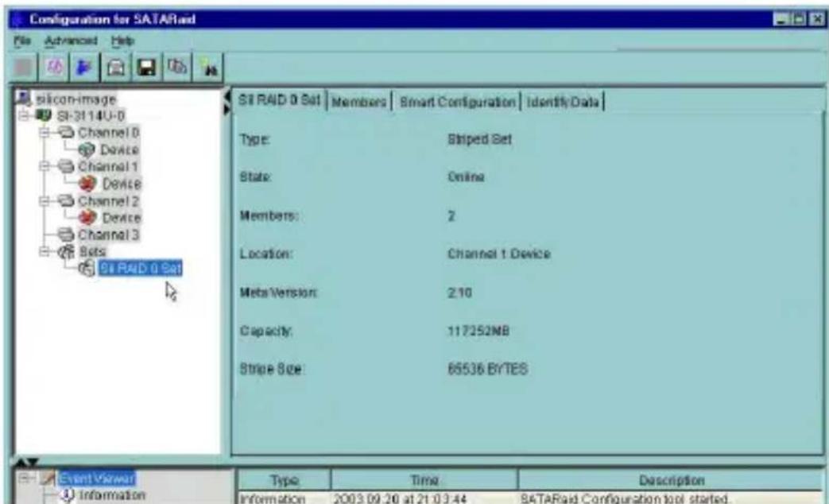Viewport: 829px width, 504px height.
Task: Select the Event Viewer label
Action: pyautogui.click(x=97, y=479)
